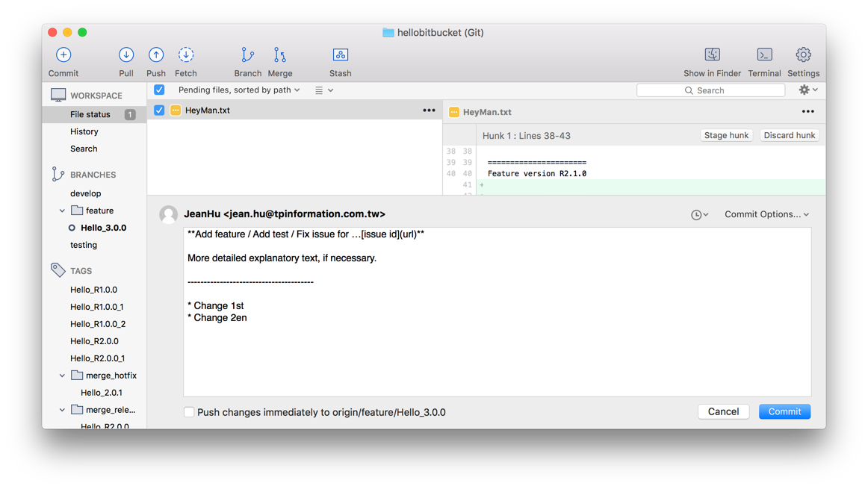Collapse the merge_hotfix tag folder
This screenshot has width=868, height=489.
point(62,376)
